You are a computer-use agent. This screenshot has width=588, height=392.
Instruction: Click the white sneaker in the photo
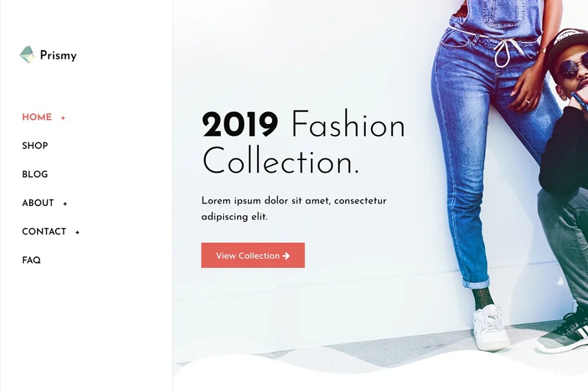(491, 328)
